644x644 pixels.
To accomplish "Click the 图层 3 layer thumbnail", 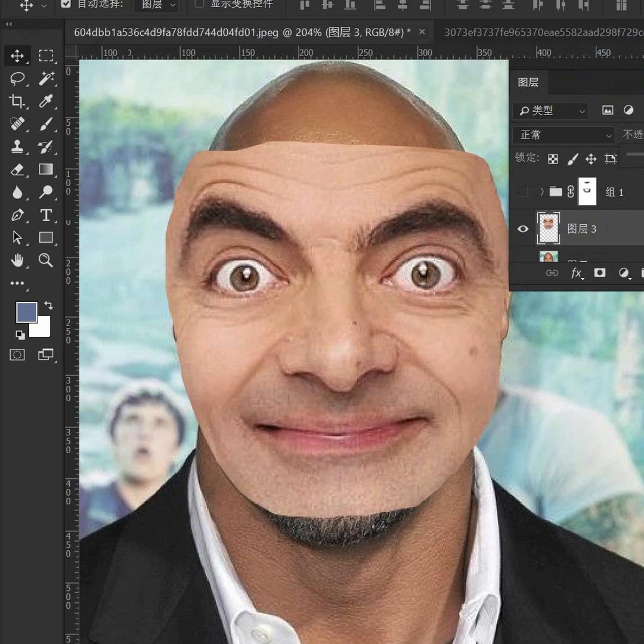I will [549, 228].
